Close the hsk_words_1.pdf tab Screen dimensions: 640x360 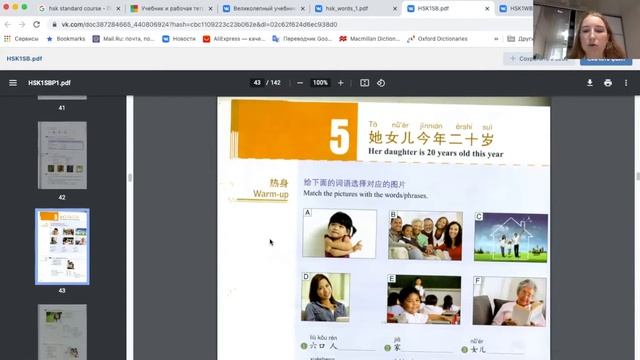coord(395,8)
